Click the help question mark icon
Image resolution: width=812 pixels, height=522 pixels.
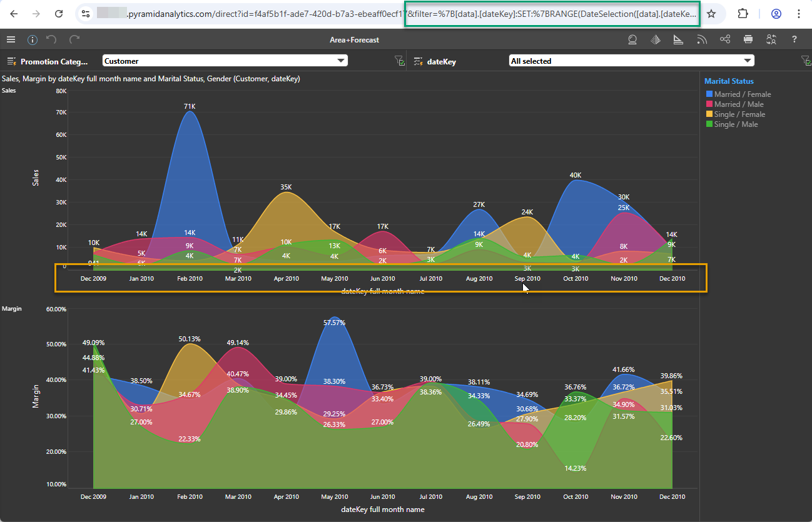(794, 39)
